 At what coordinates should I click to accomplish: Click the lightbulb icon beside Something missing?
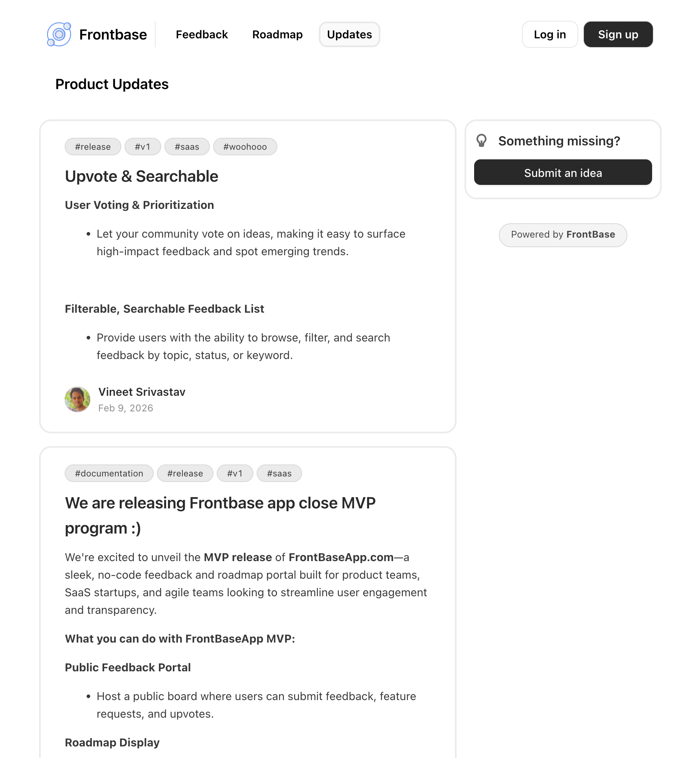(482, 141)
